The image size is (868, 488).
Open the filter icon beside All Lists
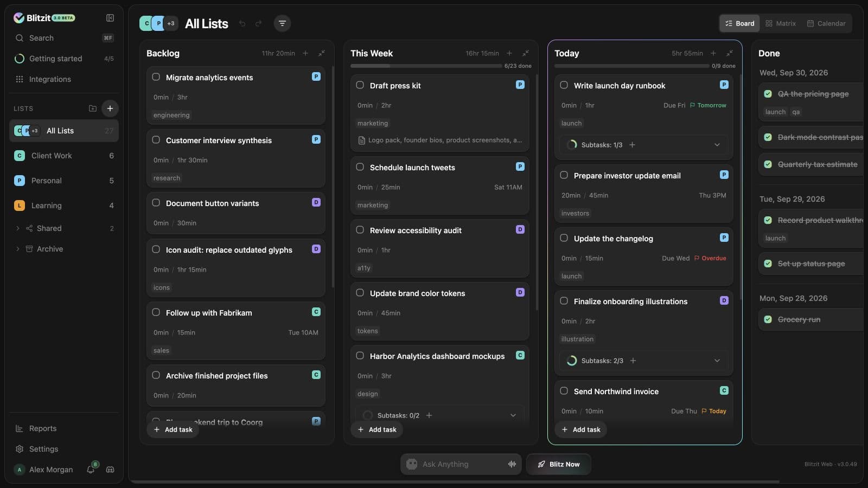(x=282, y=23)
